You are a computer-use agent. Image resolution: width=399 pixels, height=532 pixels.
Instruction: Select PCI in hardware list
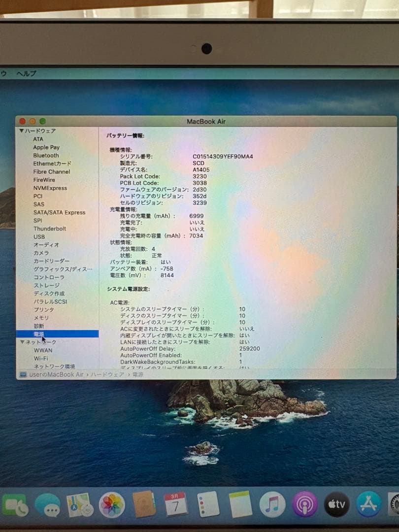pyautogui.click(x=37, y=196)
